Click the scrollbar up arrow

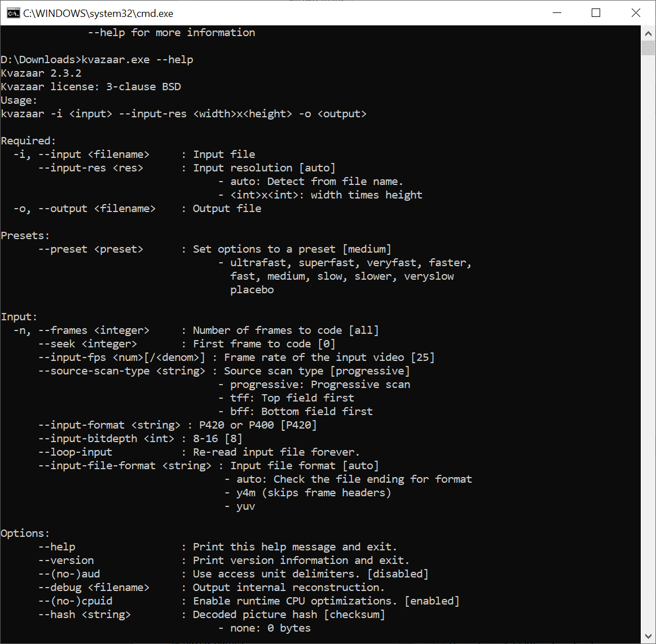(x=648, y=33)
